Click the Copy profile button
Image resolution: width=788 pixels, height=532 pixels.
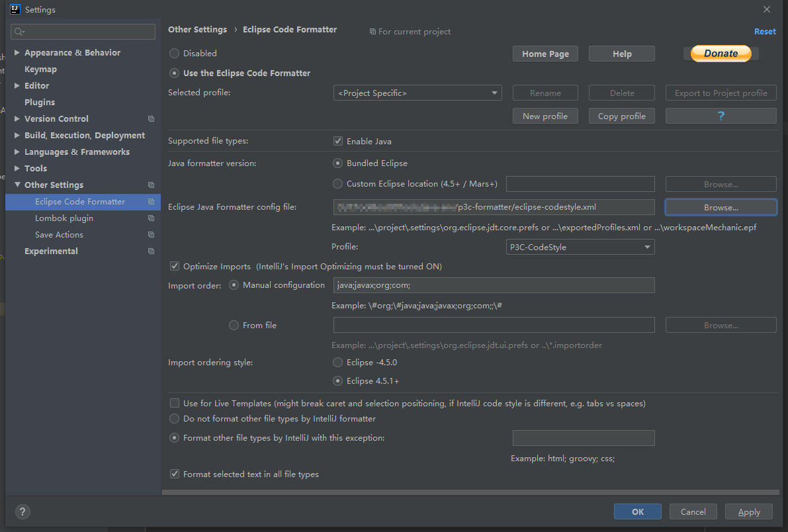coord(622,116)
